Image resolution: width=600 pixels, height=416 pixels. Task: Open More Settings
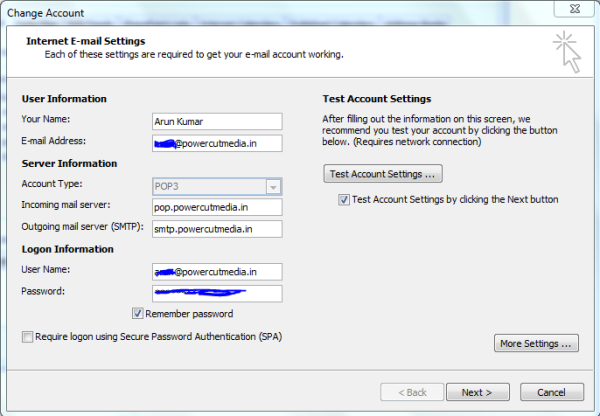538,344
